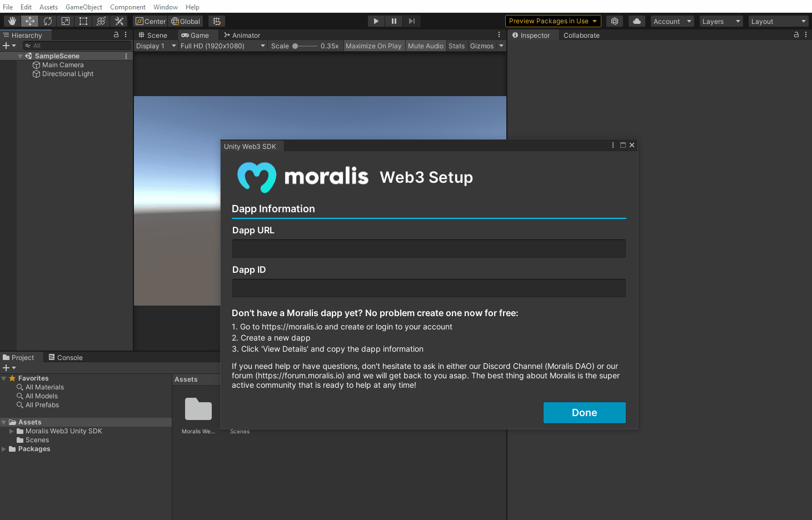
Task: Lock the Inspector panel
Action: [796, 34]
